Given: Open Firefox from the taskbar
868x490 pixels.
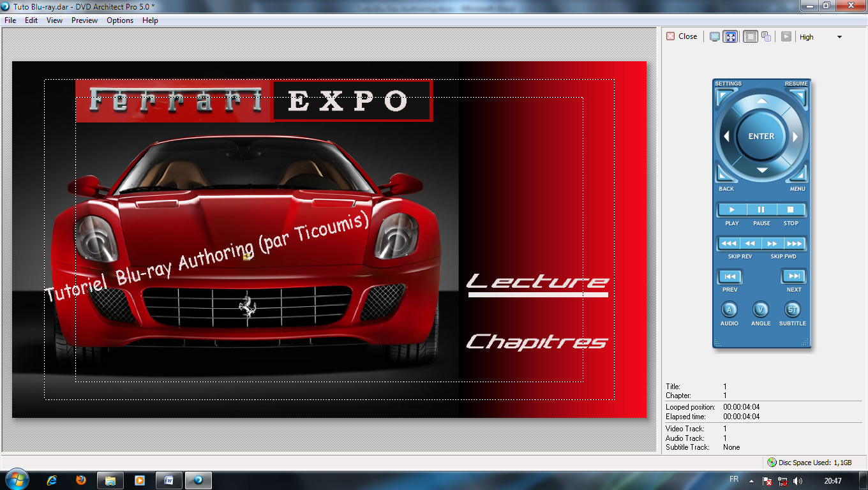Looking at the screenshot, I should pyautogui.click(x=81, y=480).
